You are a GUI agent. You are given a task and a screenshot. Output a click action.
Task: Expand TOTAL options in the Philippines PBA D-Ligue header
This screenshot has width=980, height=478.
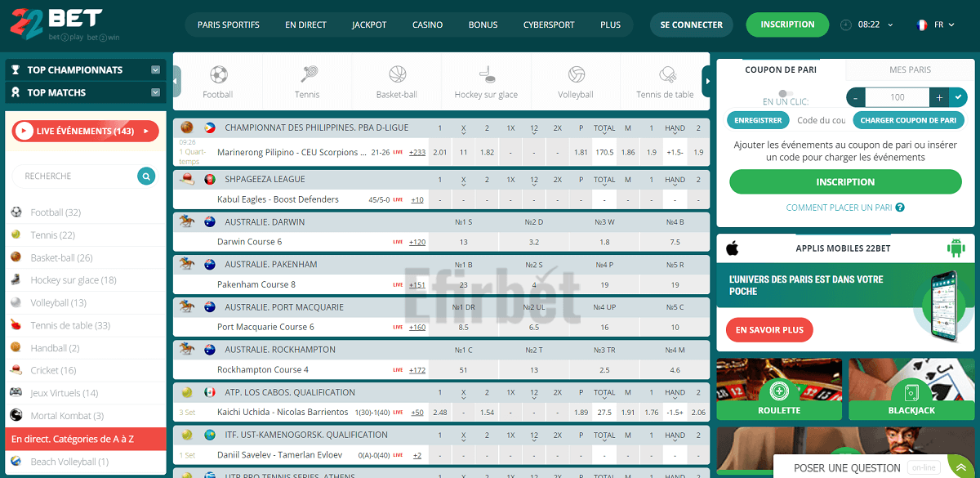[x=604, y=128]
